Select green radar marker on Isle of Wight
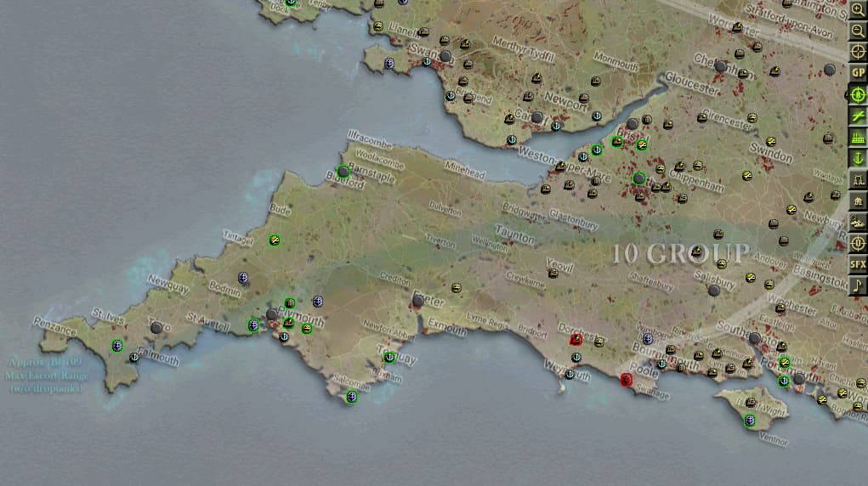 pyautogui.click(x=750, y=421)
